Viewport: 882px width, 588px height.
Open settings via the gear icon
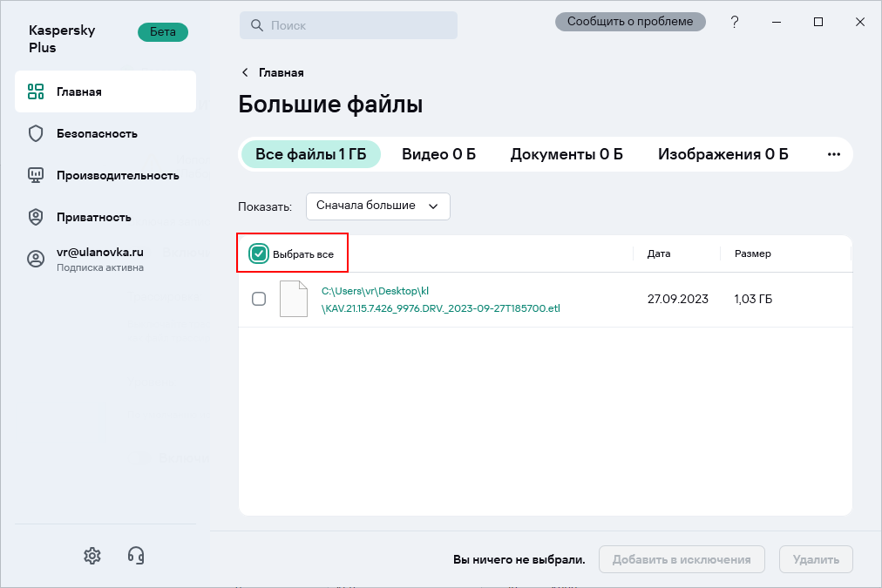(x=92, y=556)
